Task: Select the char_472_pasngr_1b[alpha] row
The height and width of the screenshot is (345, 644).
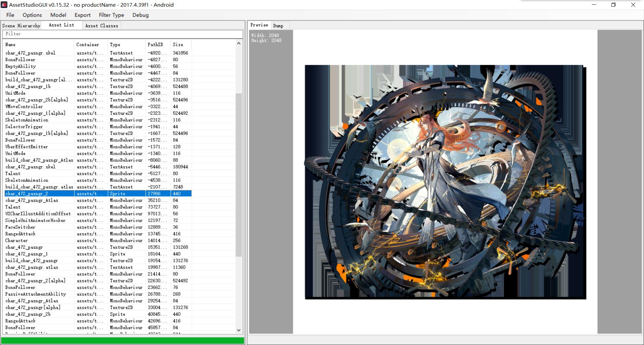Action: 98,133
